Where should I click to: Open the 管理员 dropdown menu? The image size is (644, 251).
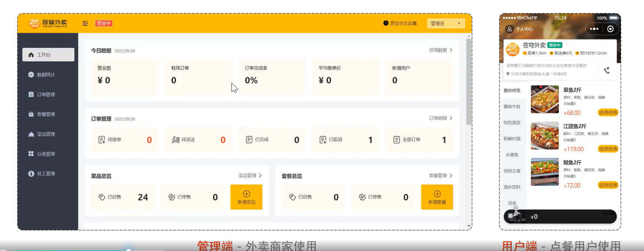pyautogui.click(x=446, y=23)
